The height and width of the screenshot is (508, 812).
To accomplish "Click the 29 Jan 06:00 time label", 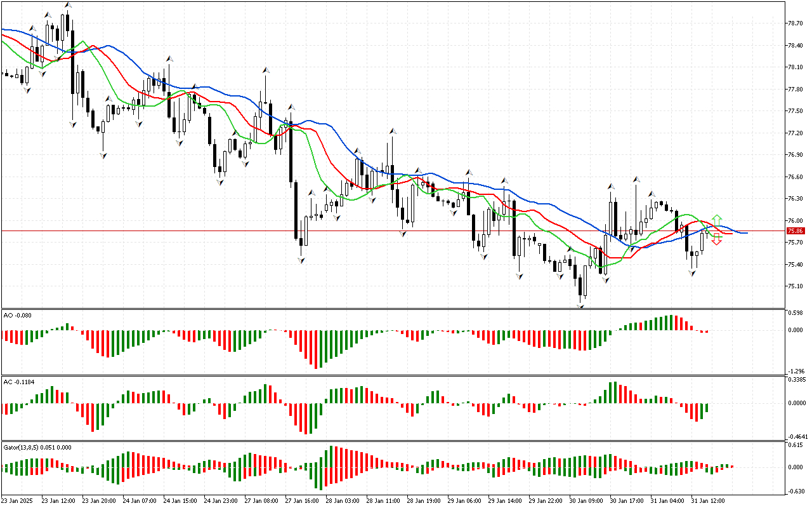I will click(x=465, y=501).
